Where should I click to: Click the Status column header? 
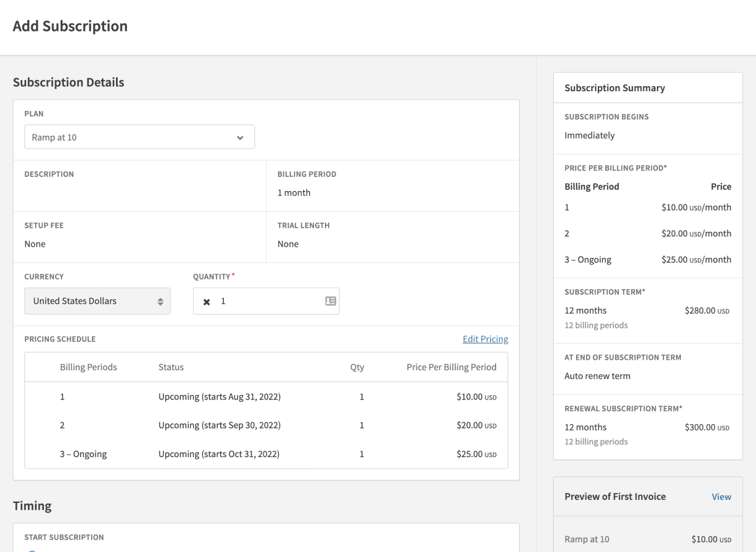(x=171, y=367)
